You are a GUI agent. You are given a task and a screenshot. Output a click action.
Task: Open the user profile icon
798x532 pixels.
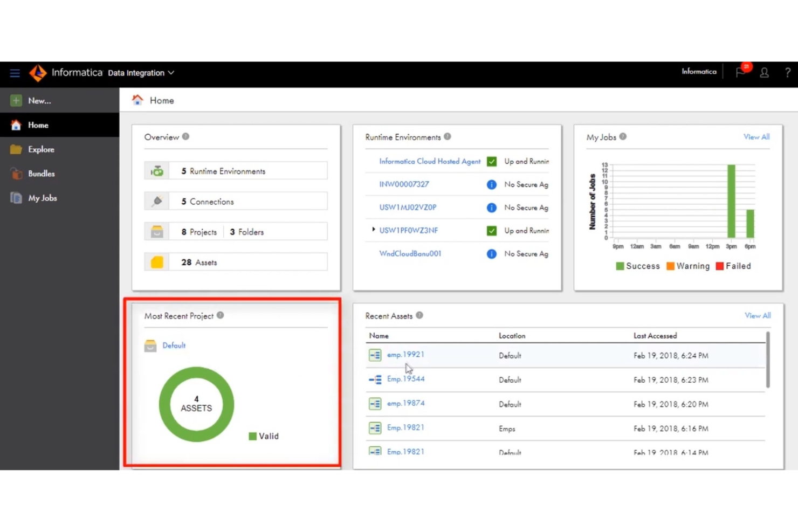pyautogui.click(x=764, y=72)
